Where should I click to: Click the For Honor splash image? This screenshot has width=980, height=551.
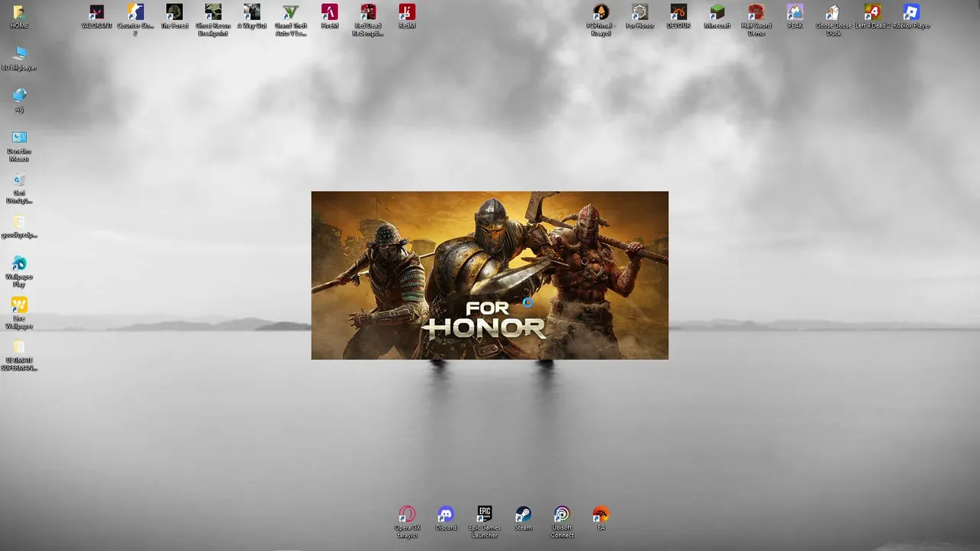click(x=490, y=275)
